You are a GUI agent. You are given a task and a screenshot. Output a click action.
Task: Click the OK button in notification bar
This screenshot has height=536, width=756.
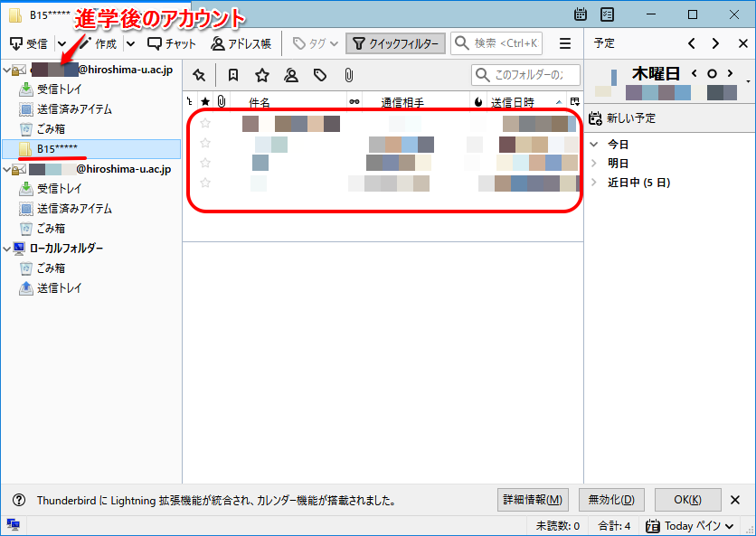pyautogui.click(x=688, y=500)
